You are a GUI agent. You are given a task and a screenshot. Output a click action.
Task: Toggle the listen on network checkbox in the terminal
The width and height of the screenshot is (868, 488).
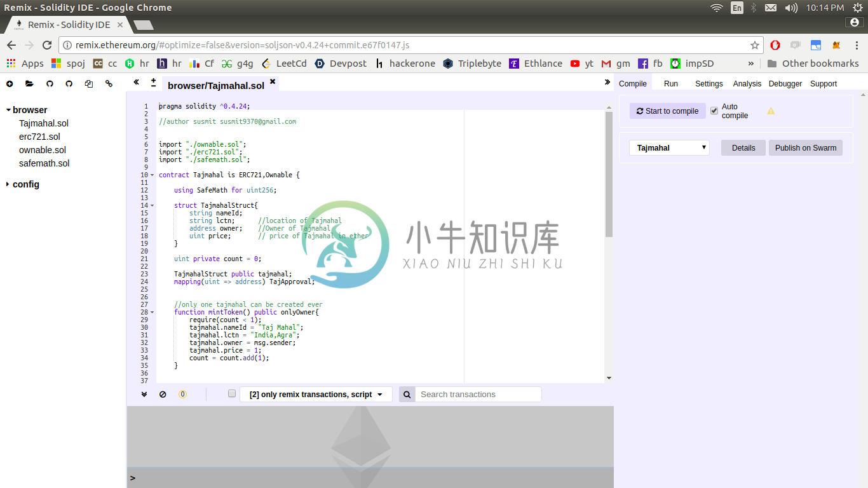(x=232, y=394)
